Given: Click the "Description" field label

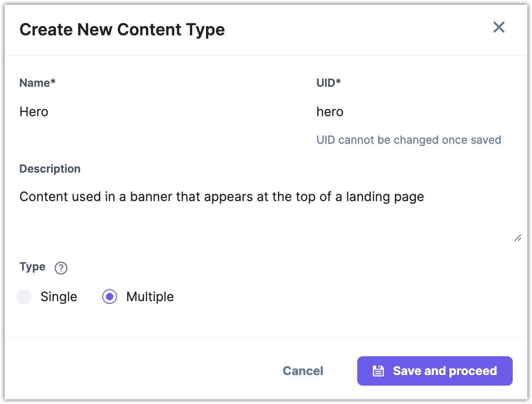Looking at the screenshot, I should coord(50,168).
